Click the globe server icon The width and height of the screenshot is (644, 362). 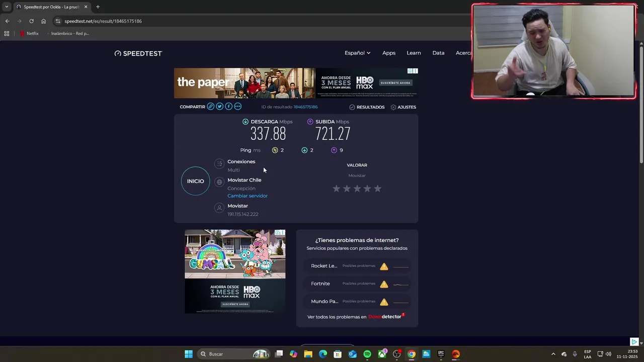[x=219, y=182]
